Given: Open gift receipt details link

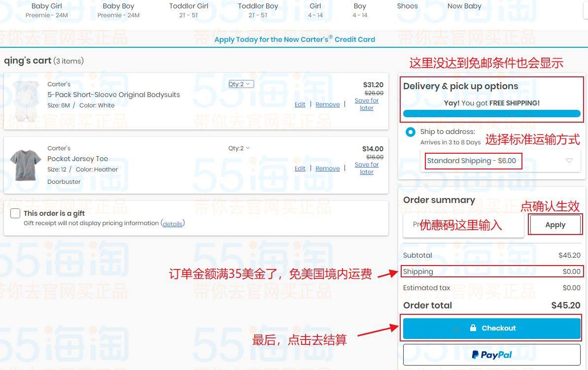Looking at the screenshot, I should coord(173,224).
